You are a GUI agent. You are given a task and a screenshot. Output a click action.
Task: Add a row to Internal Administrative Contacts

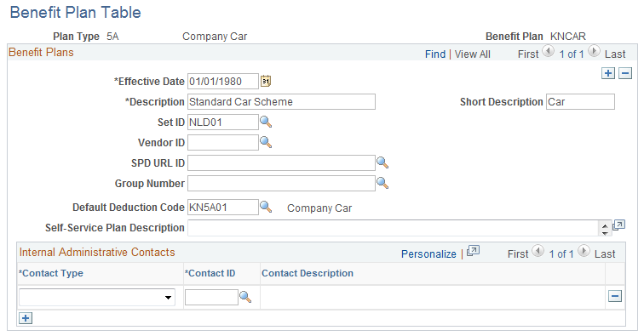coord(26,318)
